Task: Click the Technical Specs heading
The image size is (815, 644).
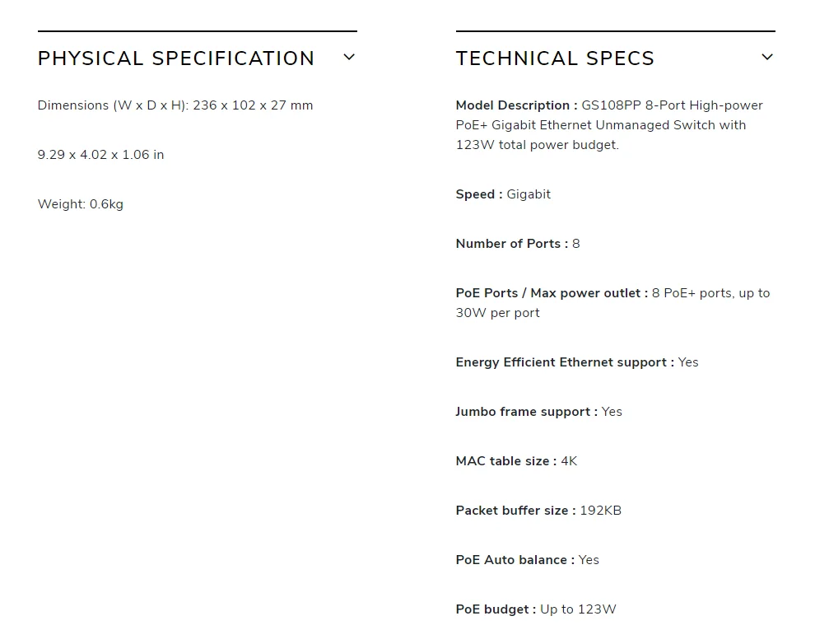Action: click(x=555, y=58)
